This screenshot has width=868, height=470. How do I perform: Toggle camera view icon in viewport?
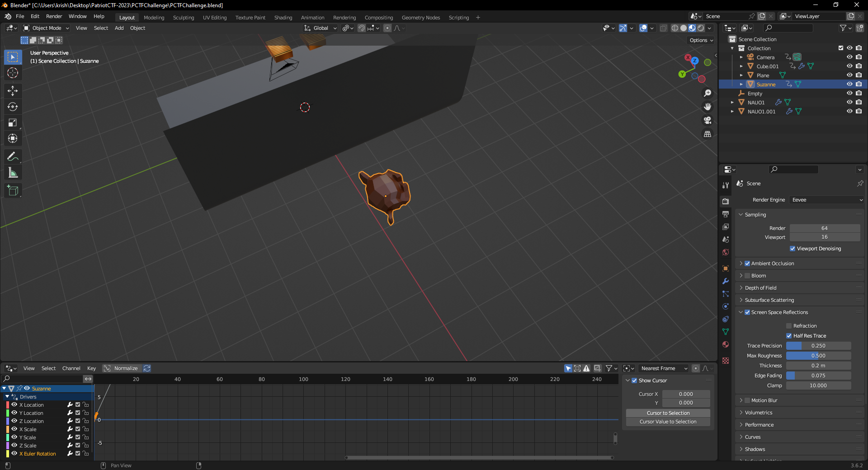coord(708,120)
